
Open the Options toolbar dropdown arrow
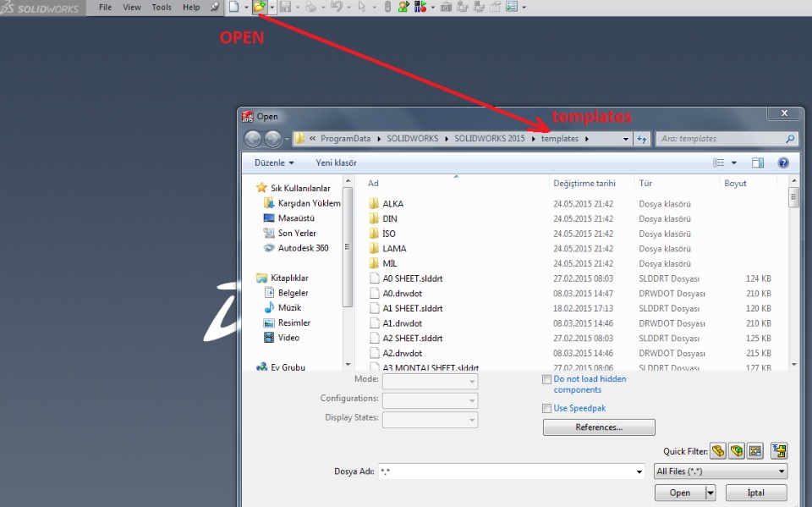coord(524,8)
